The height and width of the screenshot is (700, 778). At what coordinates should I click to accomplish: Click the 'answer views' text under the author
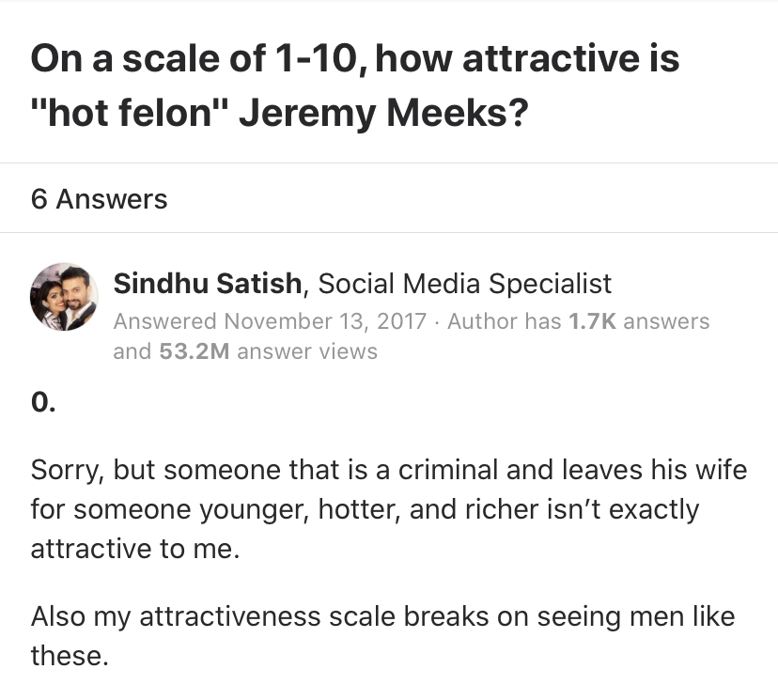tap(307, 351)
